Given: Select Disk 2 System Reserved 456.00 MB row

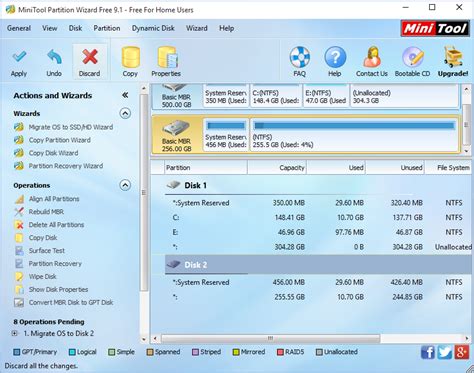Looking at the screenshot, I should (x=318, y=282).
